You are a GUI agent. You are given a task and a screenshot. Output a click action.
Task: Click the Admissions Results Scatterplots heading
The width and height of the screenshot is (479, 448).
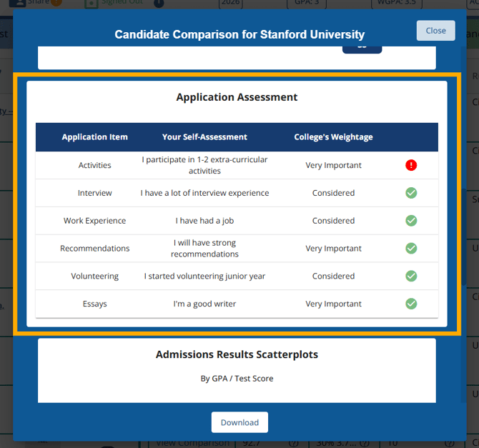tap(237, 354)
